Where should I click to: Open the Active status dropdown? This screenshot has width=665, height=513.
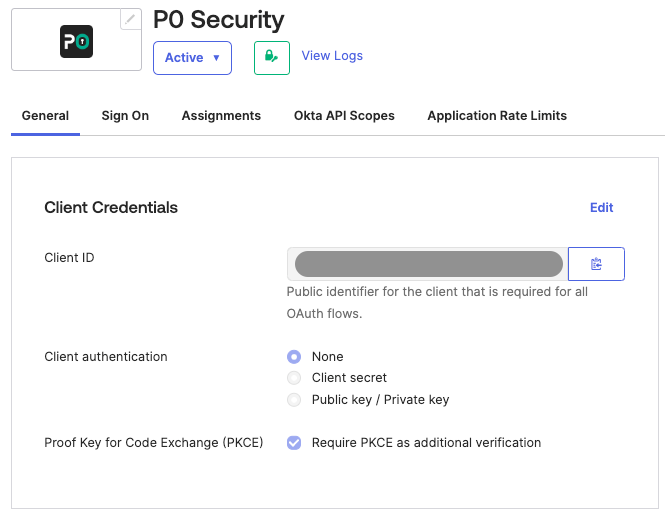pos(192,58)
